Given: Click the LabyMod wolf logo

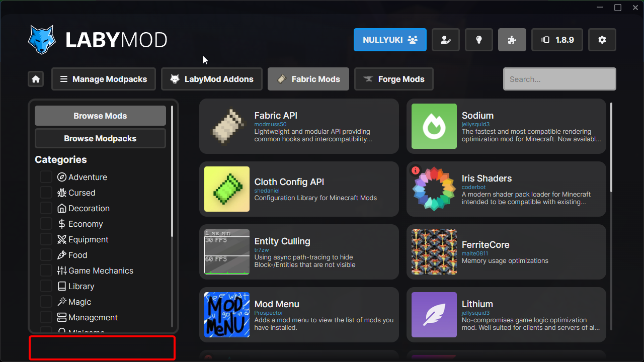Looking at the screenshot, I should click(42, 40).
